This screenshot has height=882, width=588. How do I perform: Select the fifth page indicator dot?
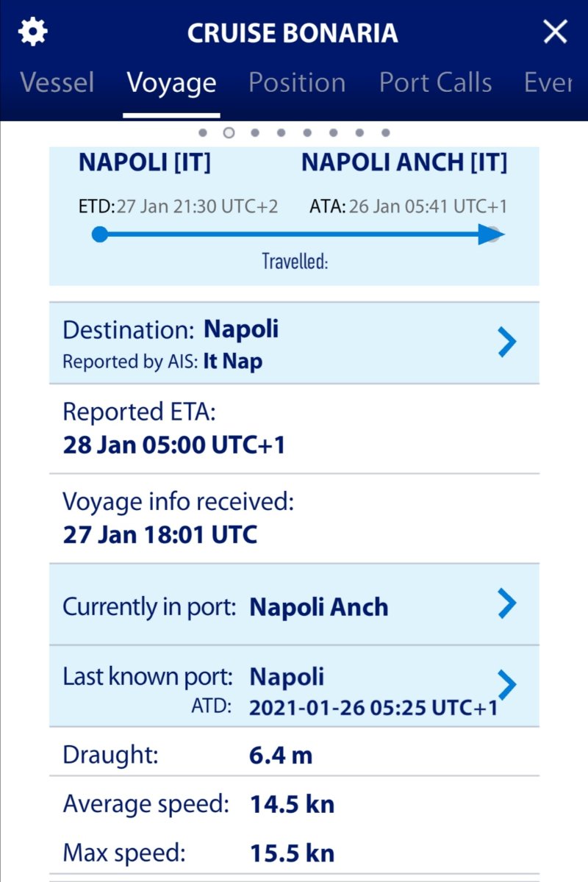(x=307, y=133)
